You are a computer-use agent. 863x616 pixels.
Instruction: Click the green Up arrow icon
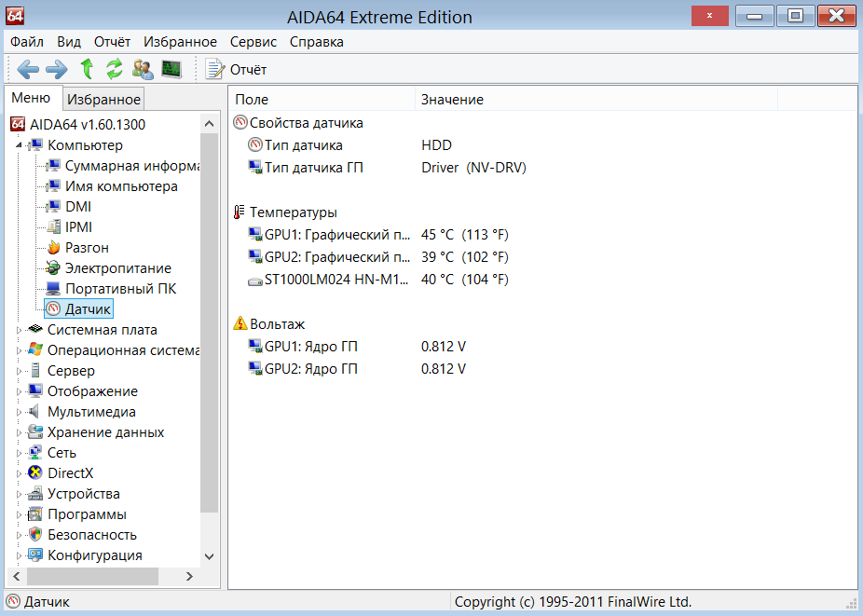87,69
